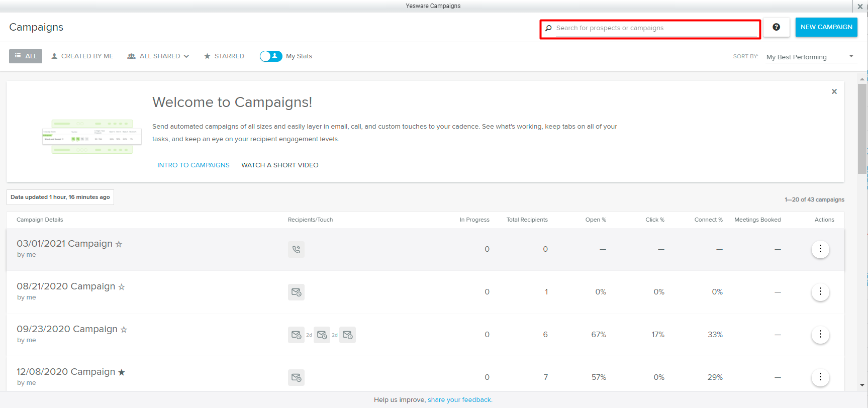Click second email touch of 09/23/2020 Campaign
The image size is (868, 408).
pyautogui.click(x=322, y=335)
